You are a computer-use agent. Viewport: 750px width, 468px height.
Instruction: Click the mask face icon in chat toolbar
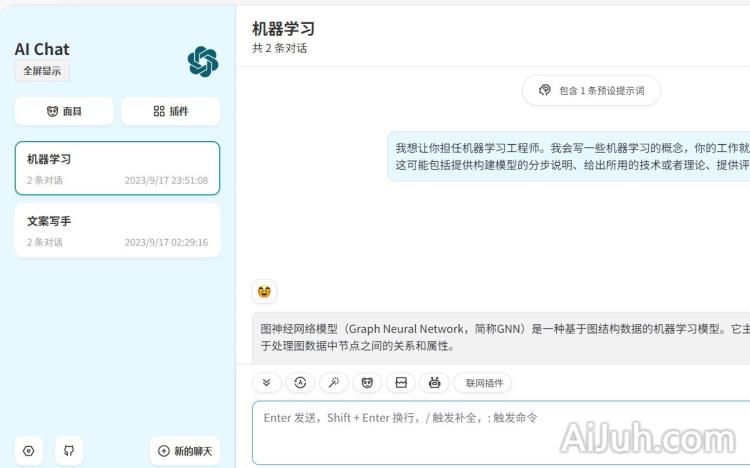point(367,383)
